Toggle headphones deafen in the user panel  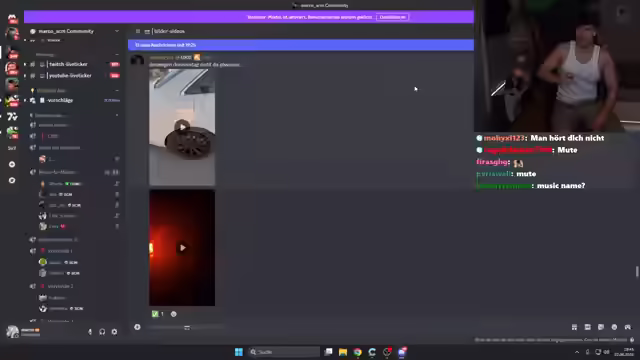pyautogui.click(x=102, y=332)
